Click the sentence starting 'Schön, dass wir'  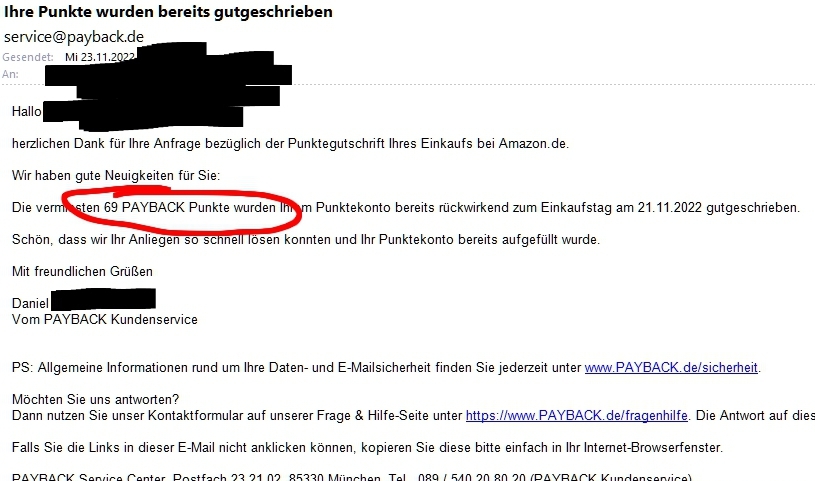click(306, 240)
